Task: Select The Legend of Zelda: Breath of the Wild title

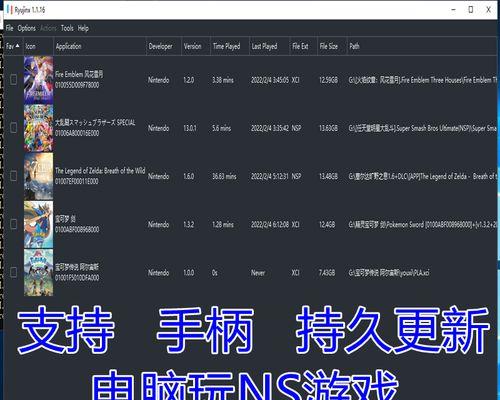Action: point(100,171)
